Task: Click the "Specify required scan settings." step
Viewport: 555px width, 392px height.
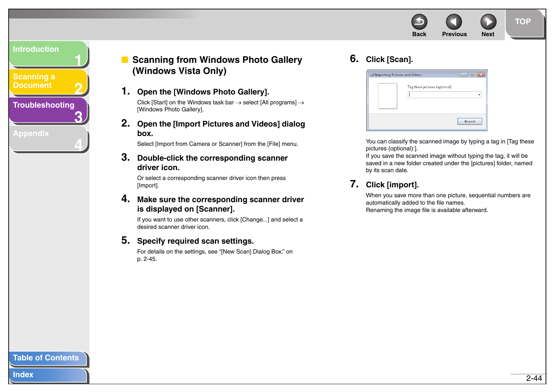Action: tap(196, 241)
